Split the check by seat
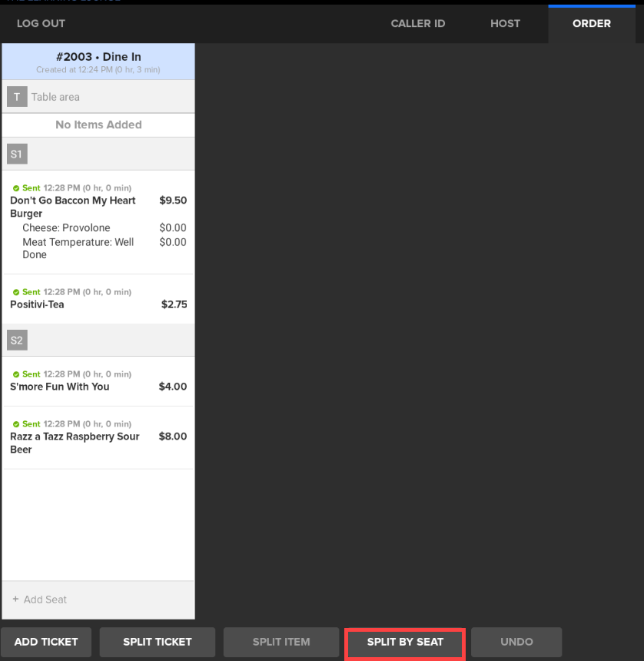The height and width of the screenshot is (661, 644). [405, 642]
